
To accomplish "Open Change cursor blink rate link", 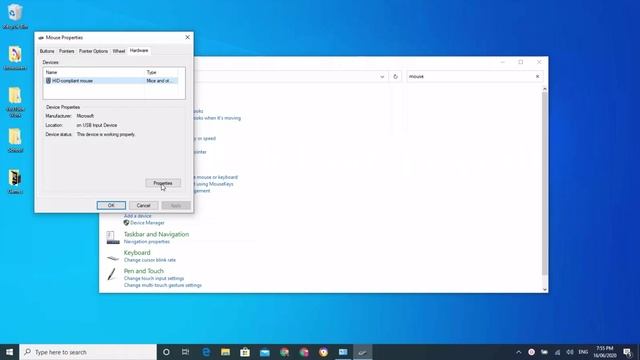I will click(x=150, y=260).
